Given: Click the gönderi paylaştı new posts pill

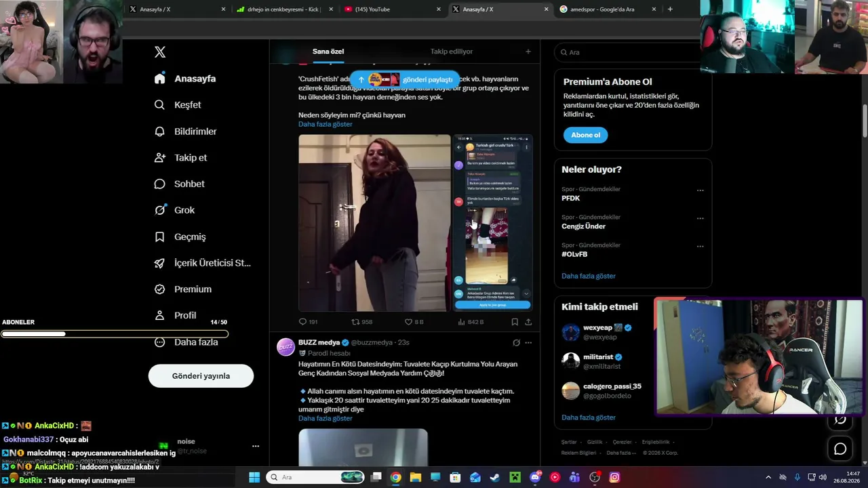Looking at the screenshot, I should 405,79.
